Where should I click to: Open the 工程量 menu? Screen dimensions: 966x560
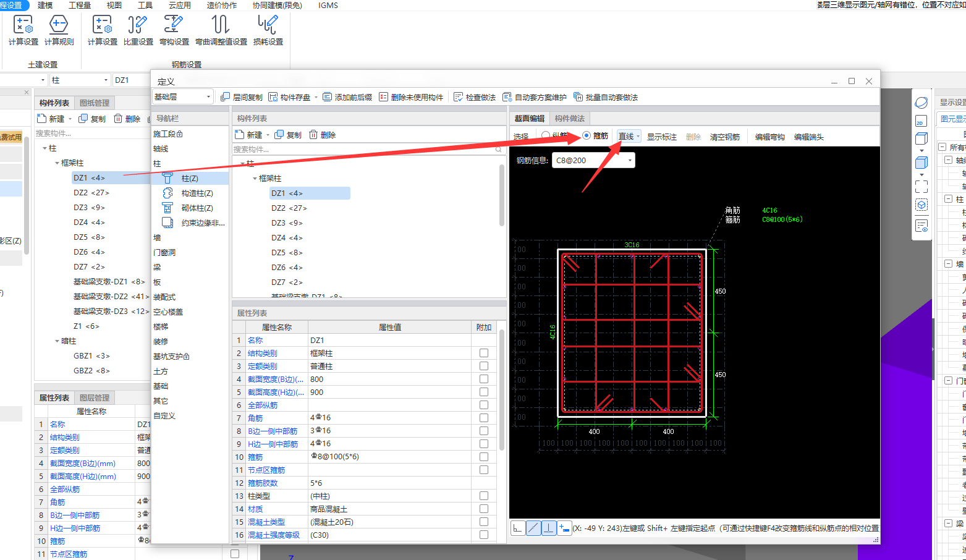[x=80, y=5]
